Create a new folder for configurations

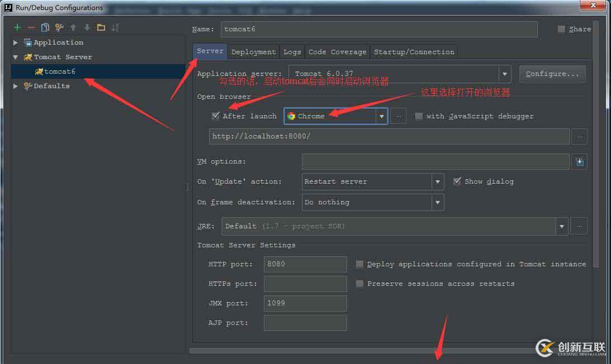(x=101, y=27)
